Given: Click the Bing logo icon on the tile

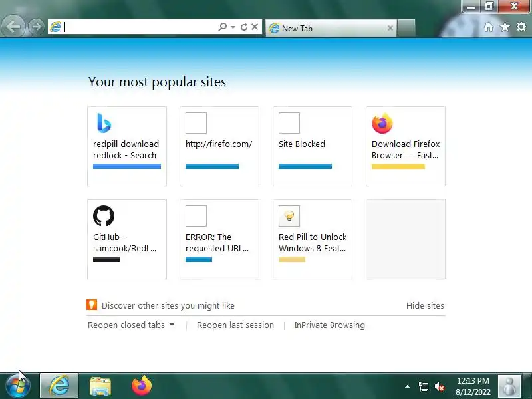Looking at the screenshot, I should 104,123.
